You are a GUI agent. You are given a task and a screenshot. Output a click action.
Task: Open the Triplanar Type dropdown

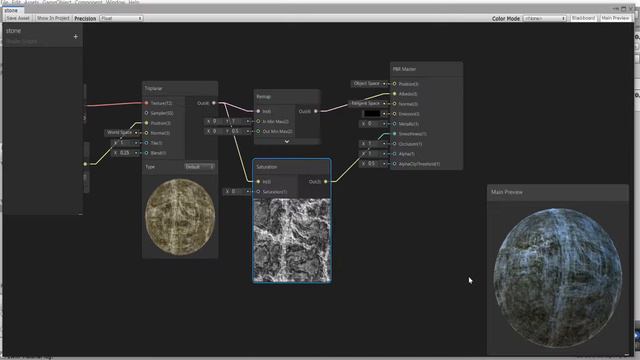199,167
